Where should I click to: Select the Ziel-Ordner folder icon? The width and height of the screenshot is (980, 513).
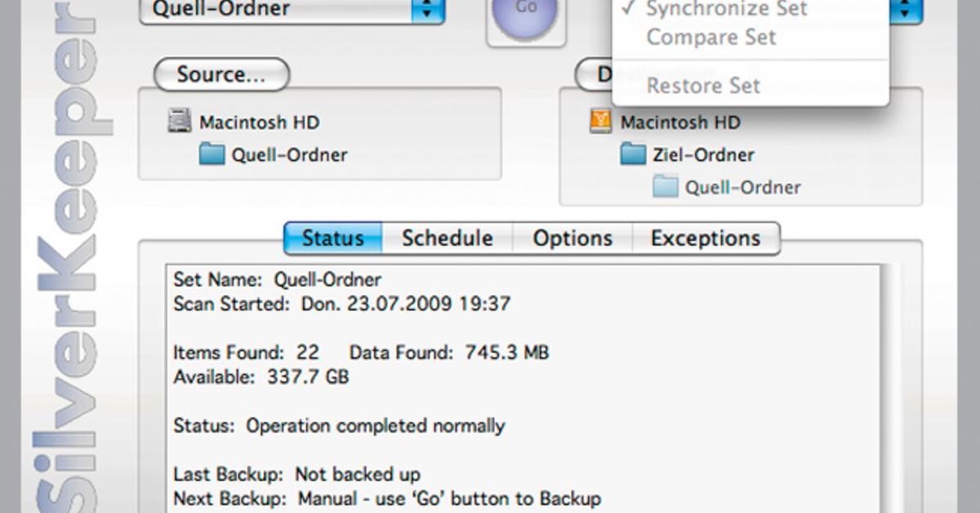pos(633,154)
